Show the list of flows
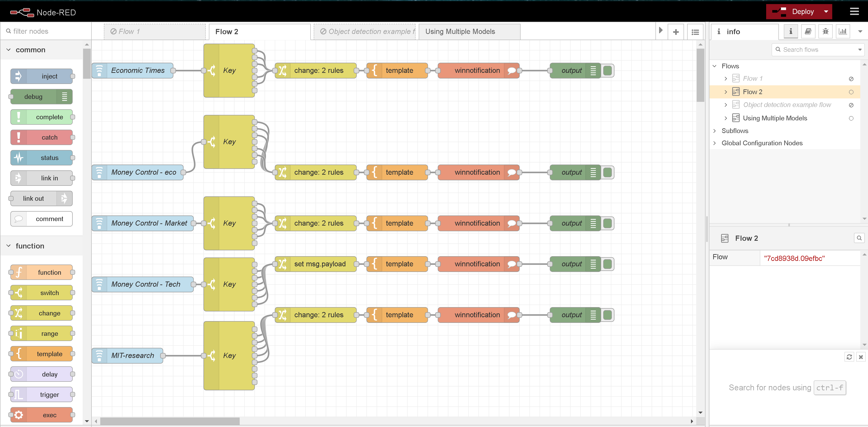This screenshot has width=868, height=427. coord(695,32)
